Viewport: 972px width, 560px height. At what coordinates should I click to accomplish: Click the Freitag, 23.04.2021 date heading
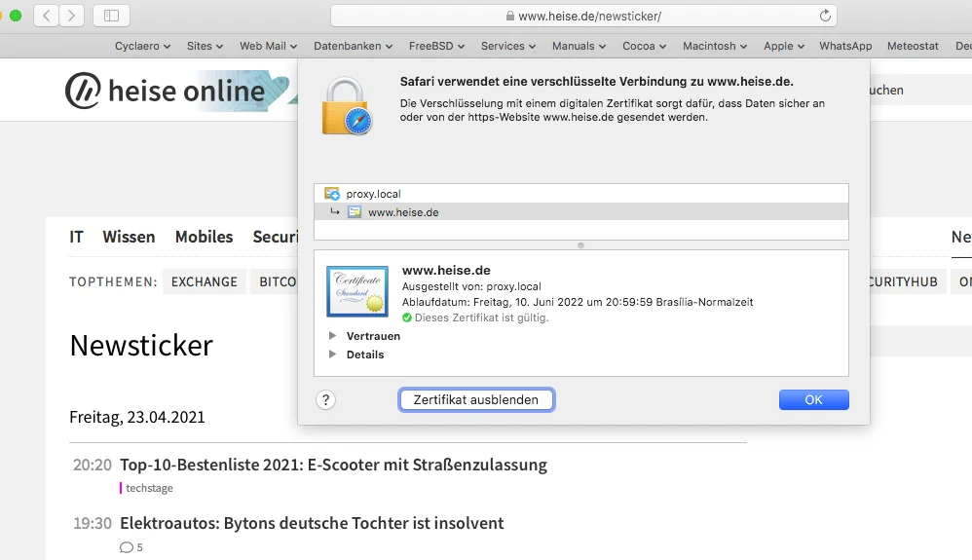coord(137,417)
